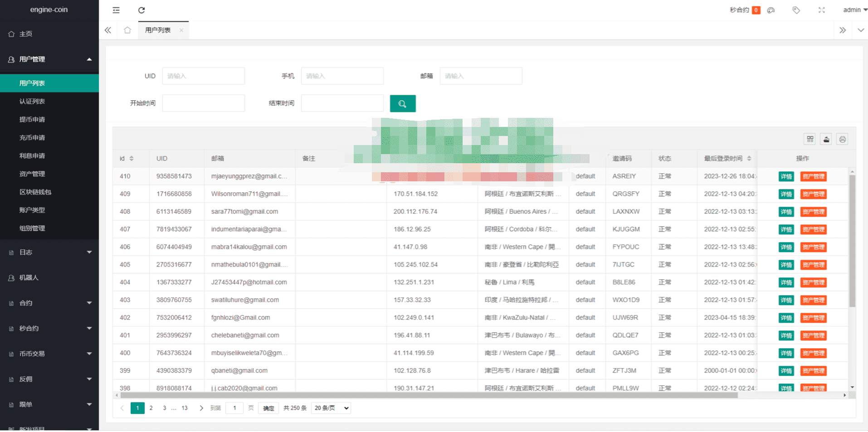
Task: Click the tag note icon in header
Action: point(796,10)
